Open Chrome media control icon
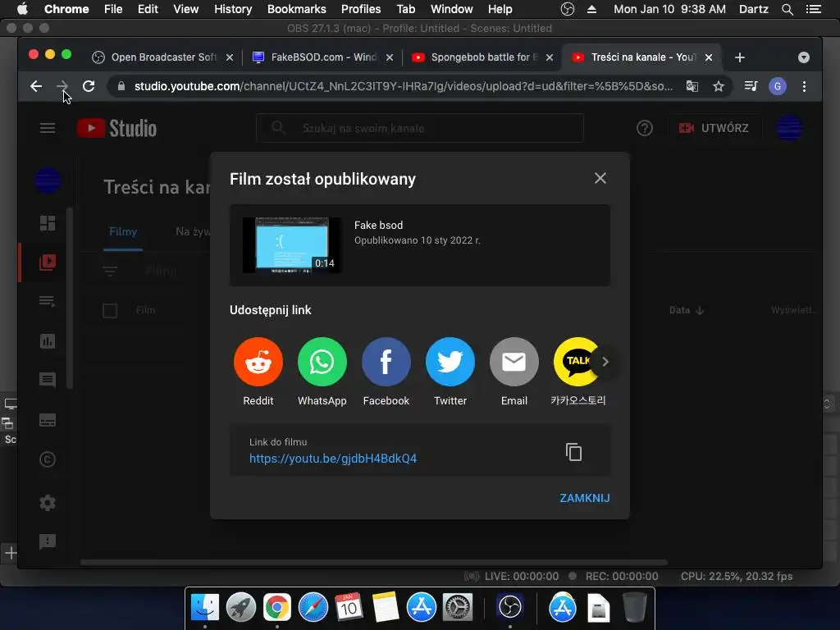This screenshot has width=840, height=630. click(751, 86)
